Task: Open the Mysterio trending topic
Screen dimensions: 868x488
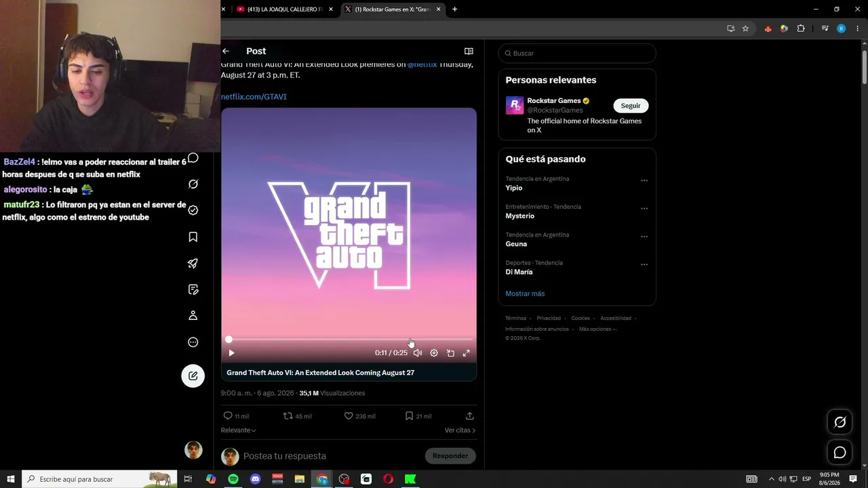Action: 520,216
